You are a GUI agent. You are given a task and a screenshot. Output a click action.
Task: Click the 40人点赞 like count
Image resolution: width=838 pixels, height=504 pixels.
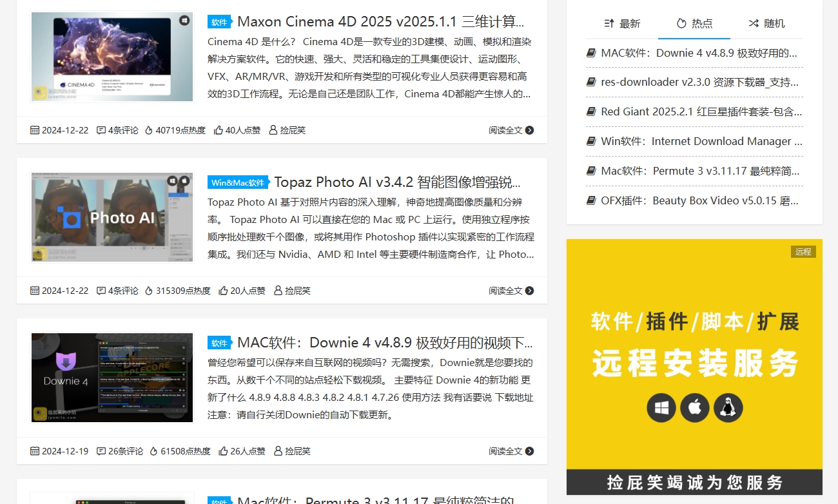pyautogui.click(x=243, y=130)
